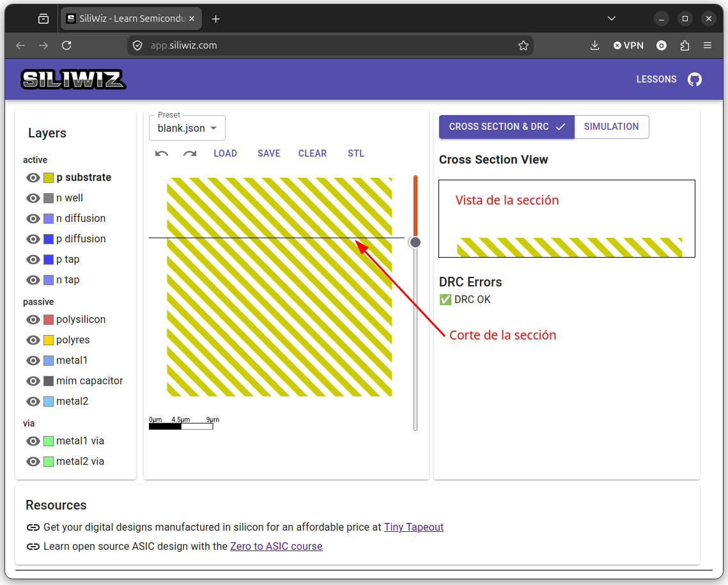
Task: Hide the metal2 via layer
Action: (33, 462)
